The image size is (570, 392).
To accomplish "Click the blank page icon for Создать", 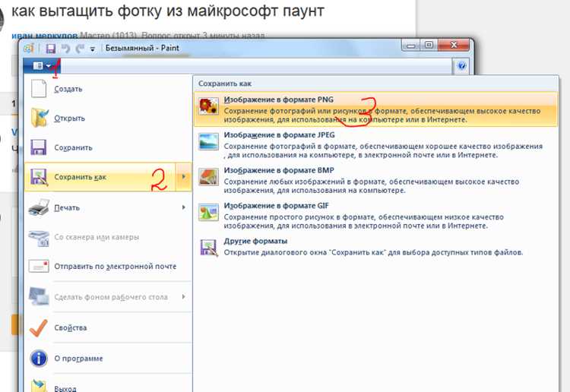I will click(x=39, y=89).
